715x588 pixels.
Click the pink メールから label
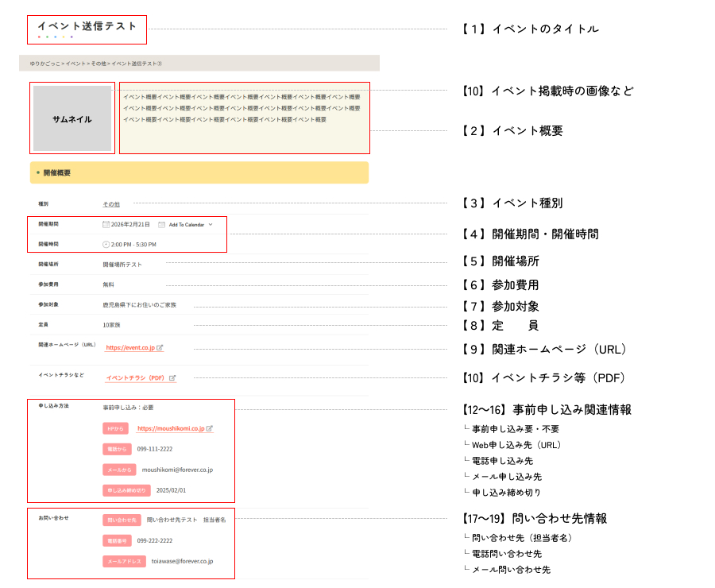118,470
